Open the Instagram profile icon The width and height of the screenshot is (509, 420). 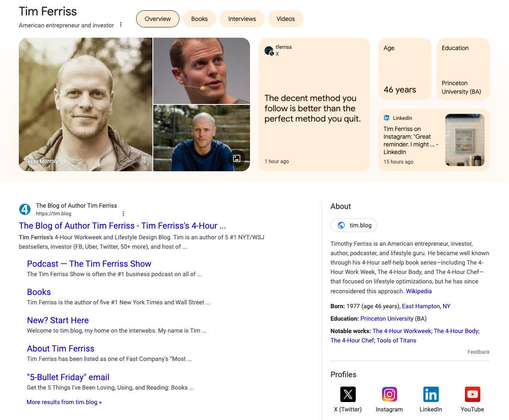[x=389, y=394]
